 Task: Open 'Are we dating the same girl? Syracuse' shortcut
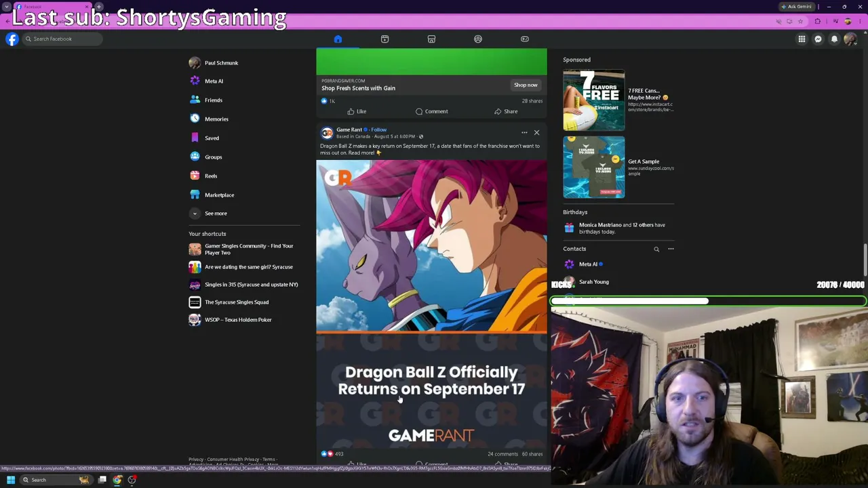point(244,267)
